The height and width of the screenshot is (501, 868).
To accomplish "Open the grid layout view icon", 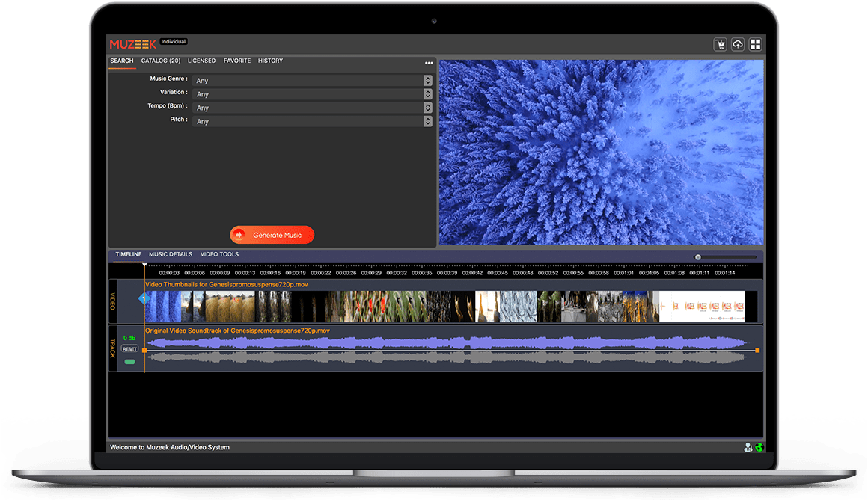I will pyautogui.click(x=756, y=44).
